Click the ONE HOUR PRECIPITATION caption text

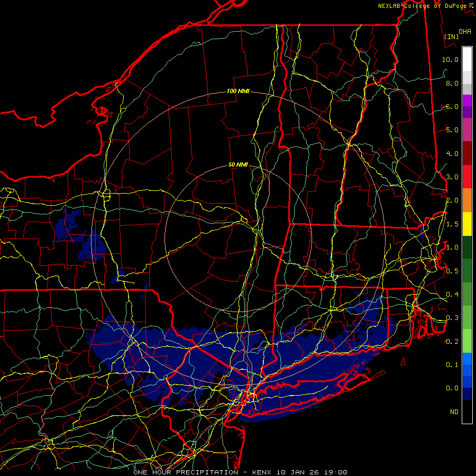point(186,472)
